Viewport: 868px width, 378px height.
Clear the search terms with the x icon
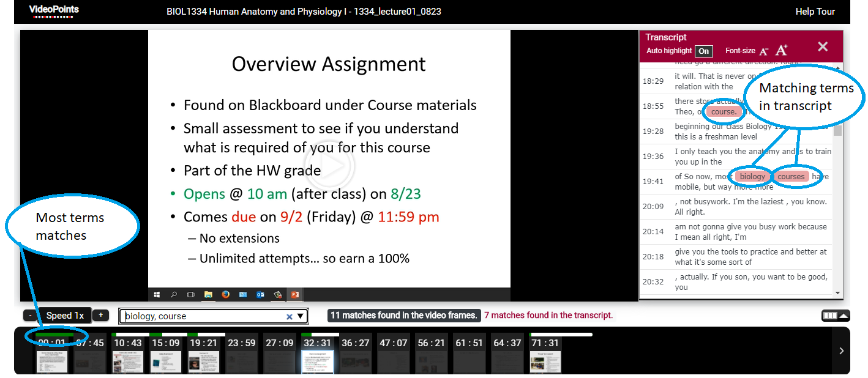pyautogui.click(x=290, y=316)
